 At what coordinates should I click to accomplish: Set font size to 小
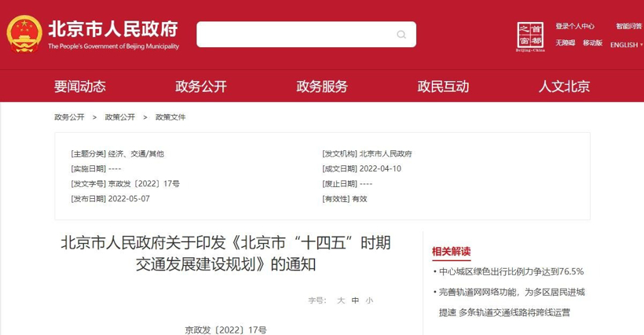tap(369, 300)
